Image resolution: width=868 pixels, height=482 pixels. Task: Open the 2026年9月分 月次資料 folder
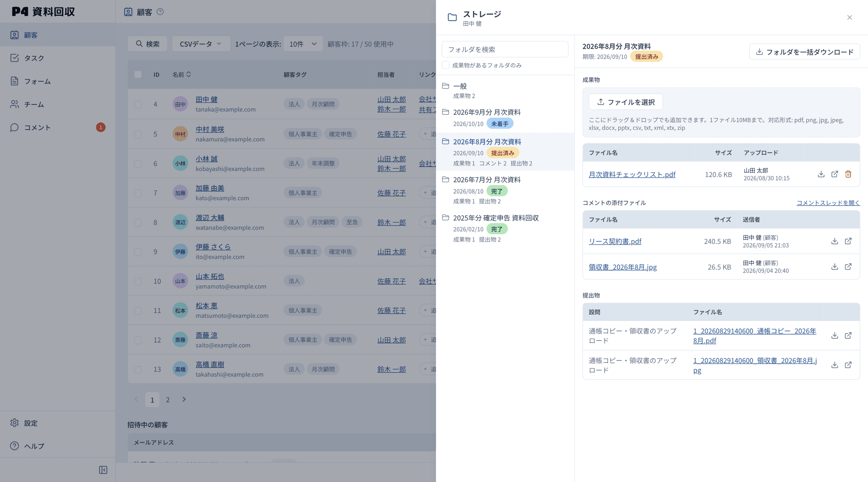tap(505, 118)
